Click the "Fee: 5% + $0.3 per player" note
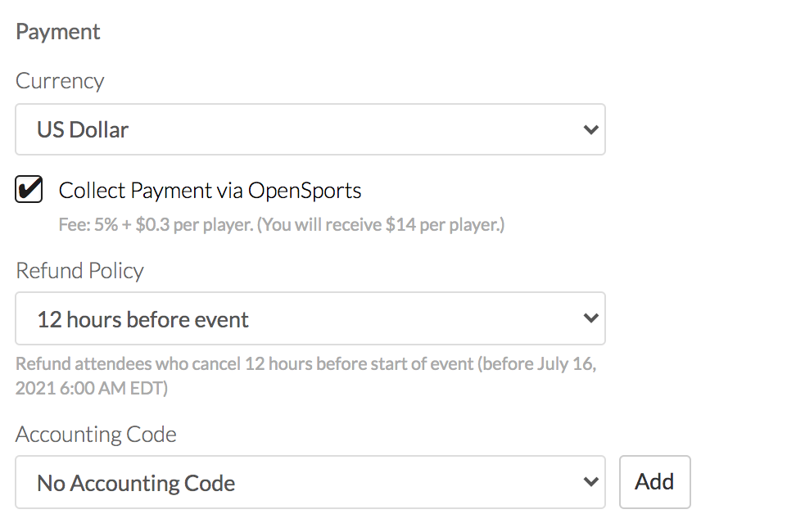 156,224
